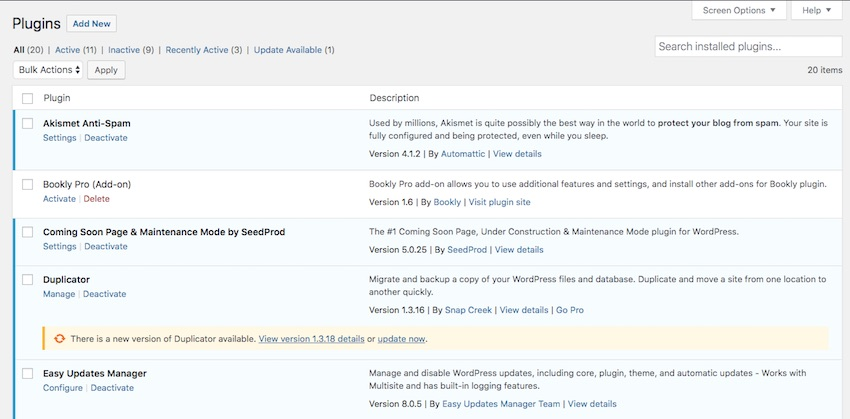The image size is (850, 419).
Task: Click the Duplicator update notice refresh icon
Action: [60, 339]
